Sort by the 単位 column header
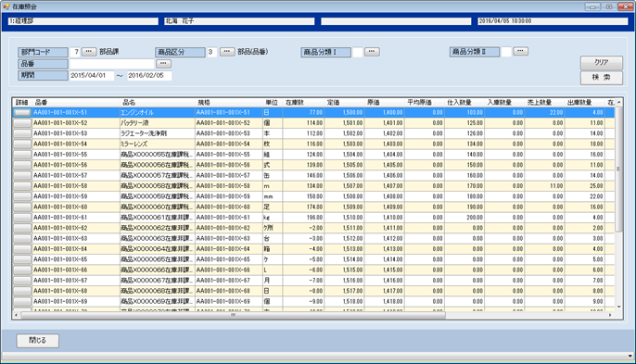Screen dimensions: 636x364 pos(273,103)
